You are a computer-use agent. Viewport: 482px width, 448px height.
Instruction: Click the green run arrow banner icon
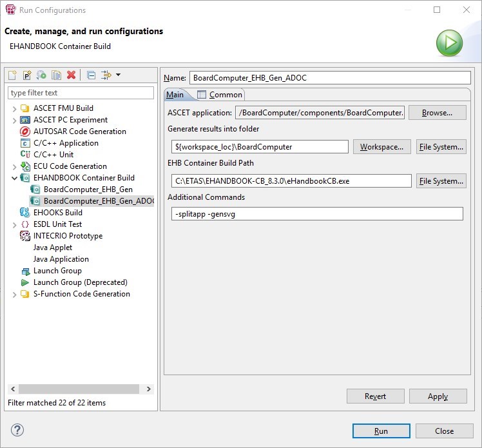(449, 43)
